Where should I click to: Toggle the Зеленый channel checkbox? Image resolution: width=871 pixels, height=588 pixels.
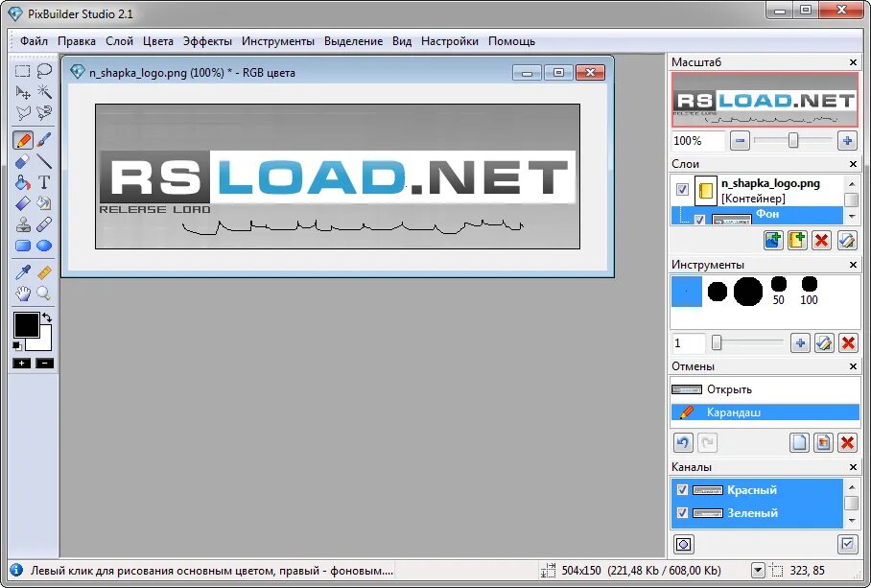tap(682, 512)
